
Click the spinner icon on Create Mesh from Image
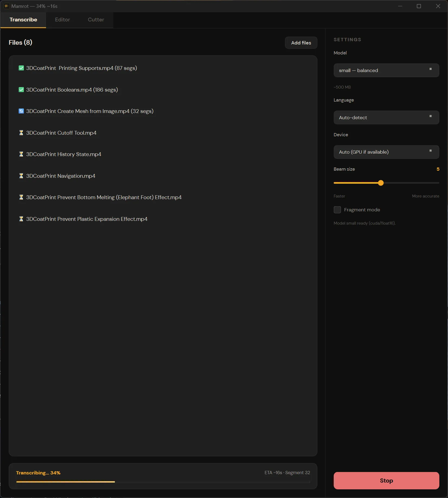[x=21, y=111]
